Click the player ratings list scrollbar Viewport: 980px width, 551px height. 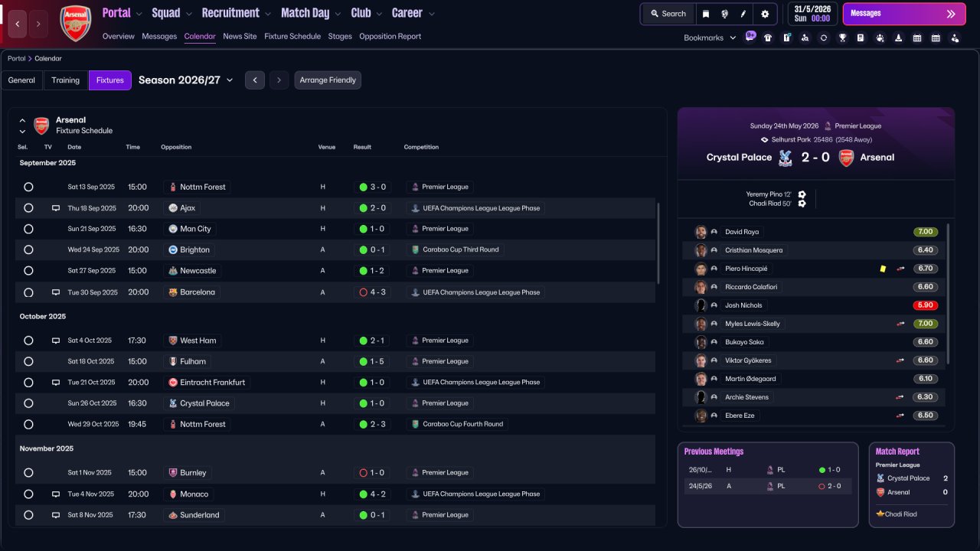[x=948, y=294]
